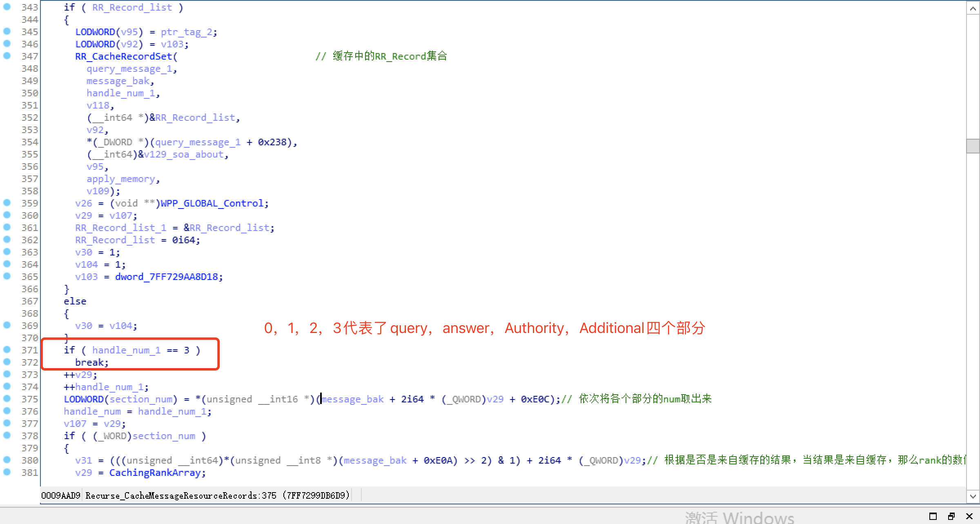This screenshot has width=980, height=524.
Task: Click the v129_soa_about variable name
Action: click(x=184, y=154)
